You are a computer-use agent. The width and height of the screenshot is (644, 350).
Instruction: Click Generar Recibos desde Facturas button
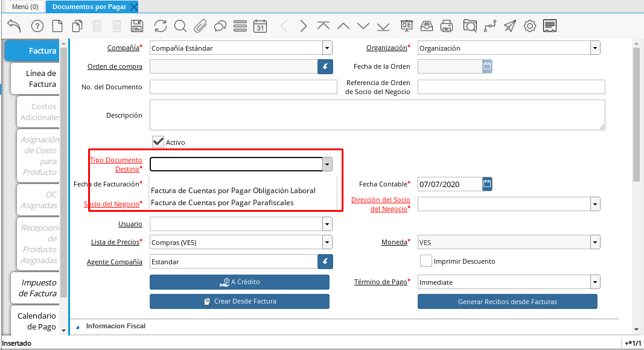coord(507,302)
